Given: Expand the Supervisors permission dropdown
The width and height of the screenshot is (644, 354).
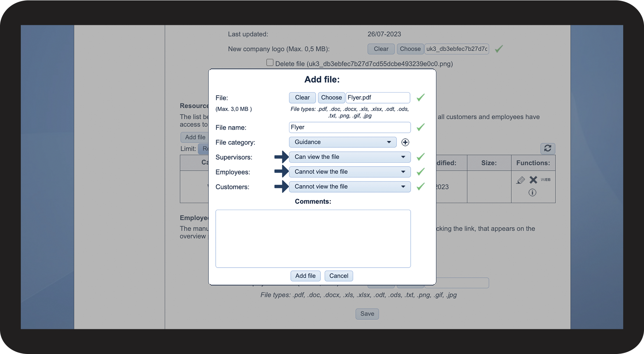Looking at the screenshot, I should 350,157.
